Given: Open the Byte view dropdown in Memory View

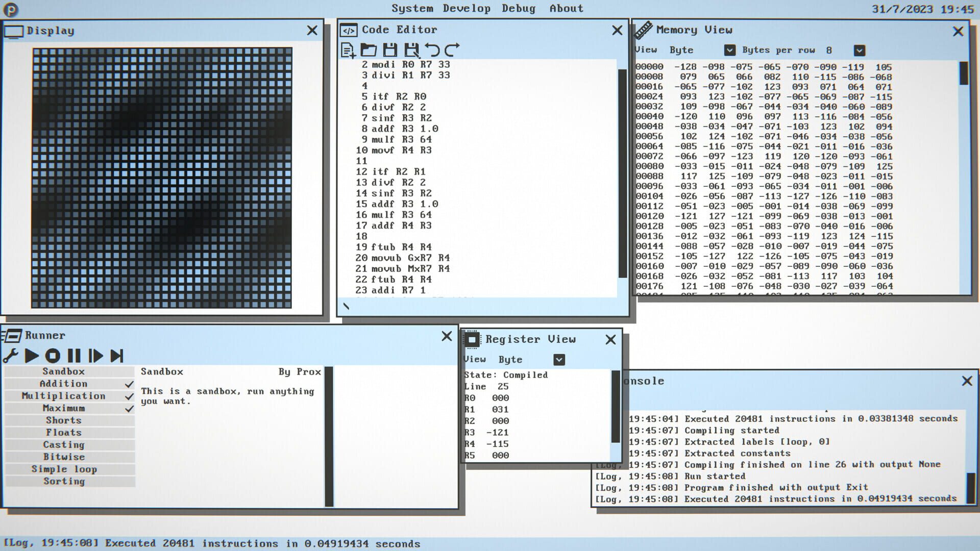Looking at the screenshot, I should [x=729, y=50].
